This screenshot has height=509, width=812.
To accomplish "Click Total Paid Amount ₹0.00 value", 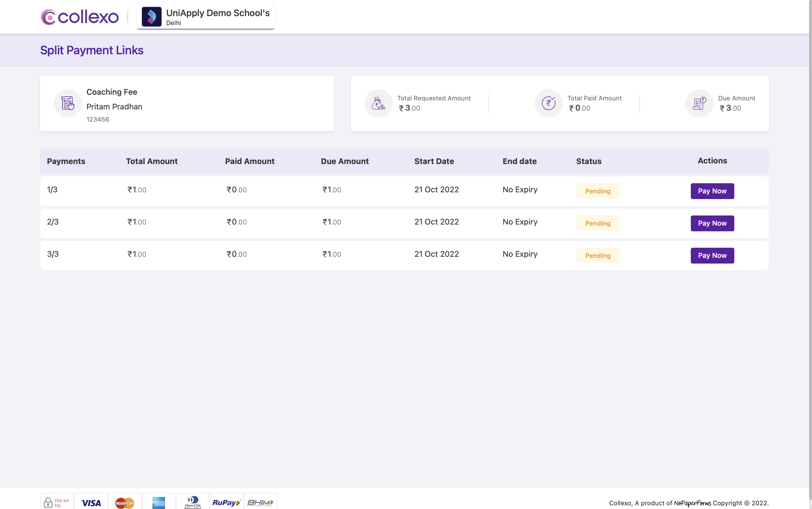I will pyautogui.click(x=579, y=108).
